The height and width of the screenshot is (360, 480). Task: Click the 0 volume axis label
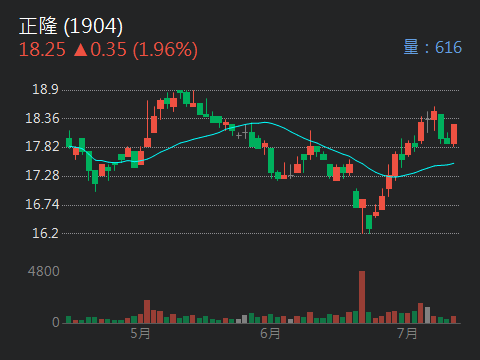(56, 322)
